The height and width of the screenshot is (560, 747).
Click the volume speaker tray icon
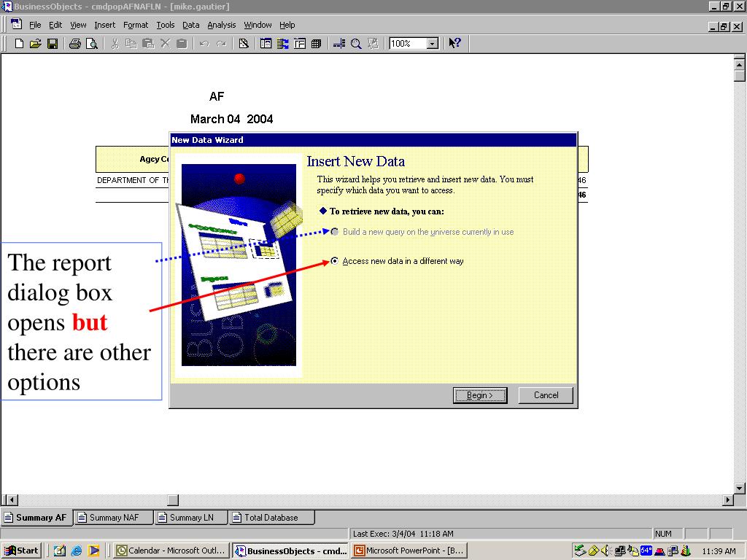pos(605,551)
